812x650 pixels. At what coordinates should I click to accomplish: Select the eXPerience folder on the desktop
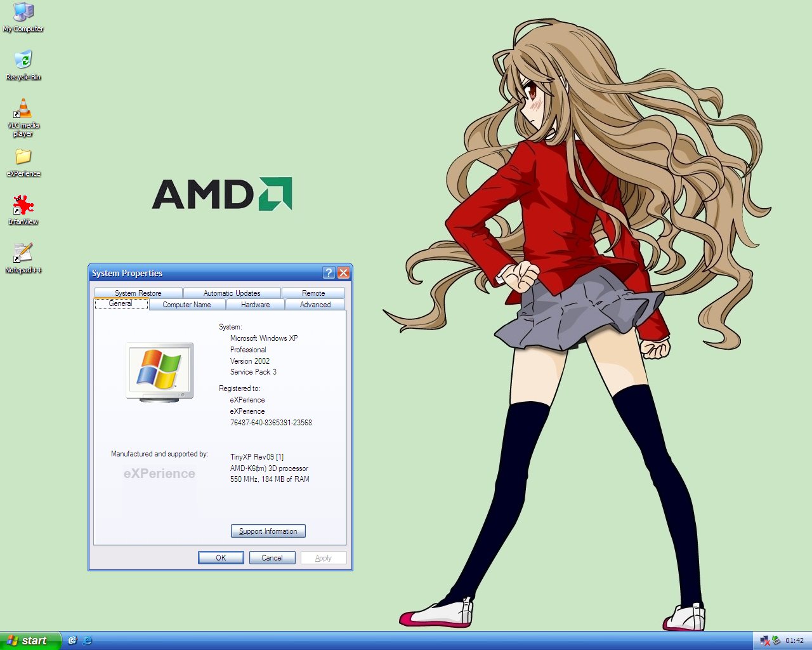click(x=23, y=162)
